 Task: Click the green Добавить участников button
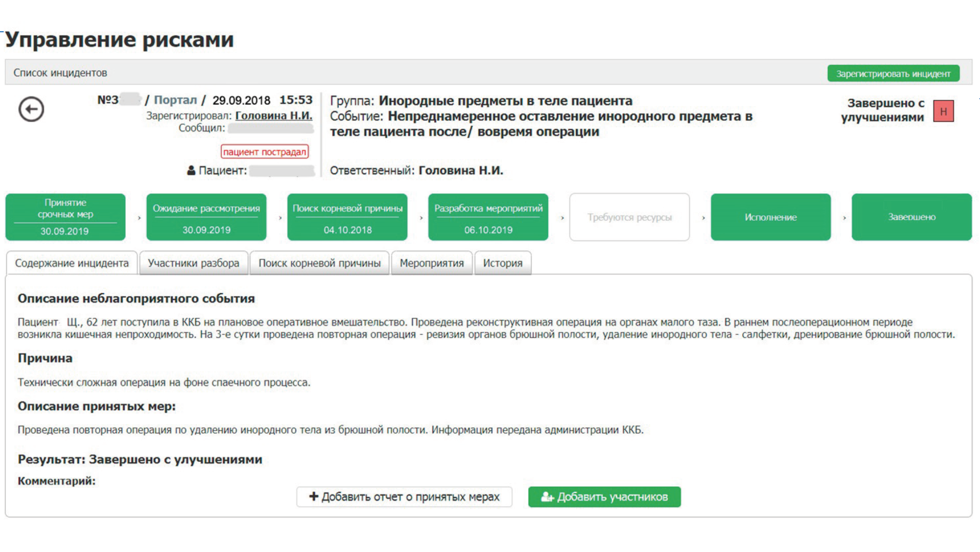click(x=605, y=497)
